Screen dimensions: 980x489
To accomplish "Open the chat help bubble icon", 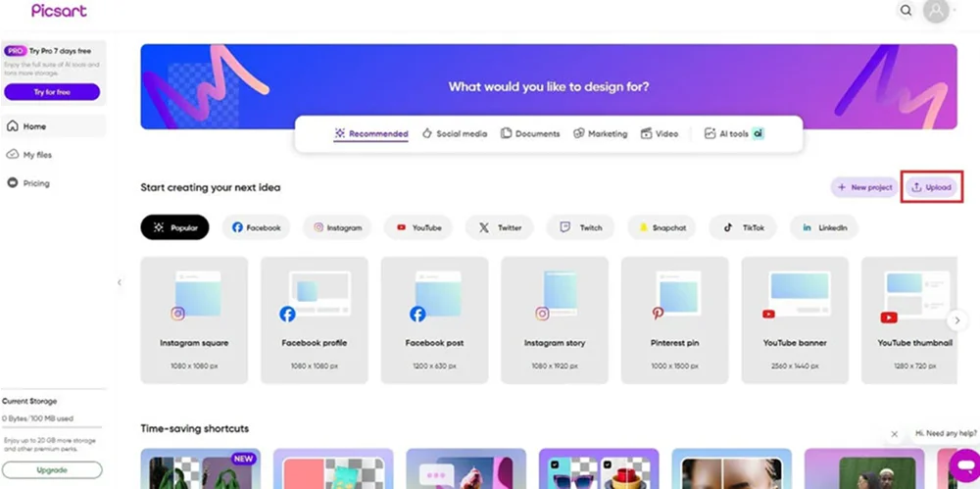I will click(962, 462).
